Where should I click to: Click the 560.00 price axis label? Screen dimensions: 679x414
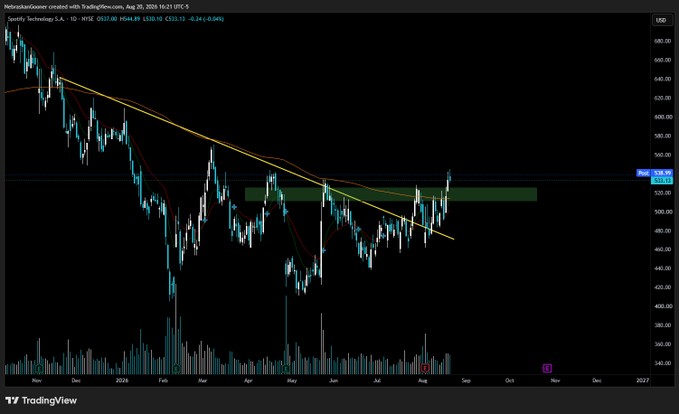(663, 155)
